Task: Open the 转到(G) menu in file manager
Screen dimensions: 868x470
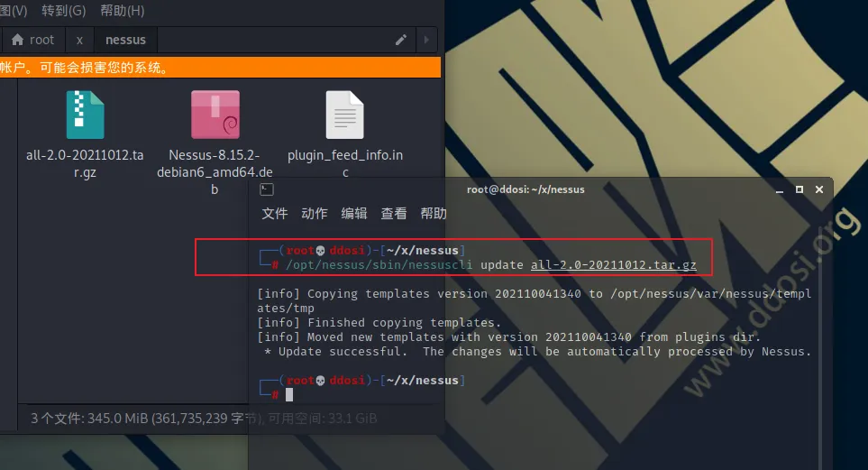Action: [x=64, y=11]
